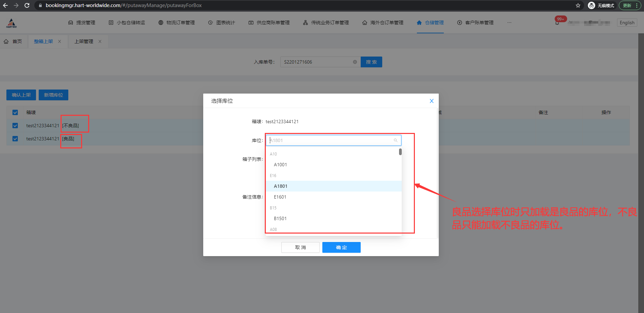Click the notification bell with 99+ badge
The height and width of the screenshot is (313, 644).
557,23
